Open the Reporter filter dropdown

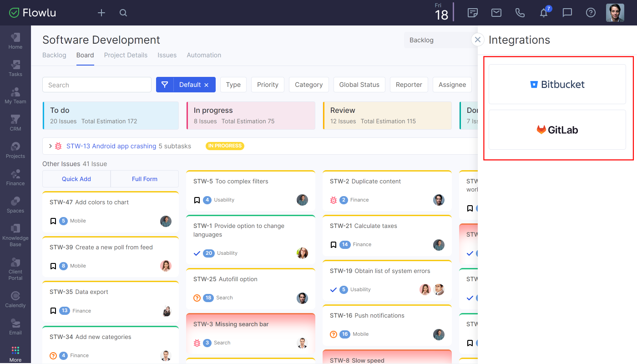click(409, 85)
